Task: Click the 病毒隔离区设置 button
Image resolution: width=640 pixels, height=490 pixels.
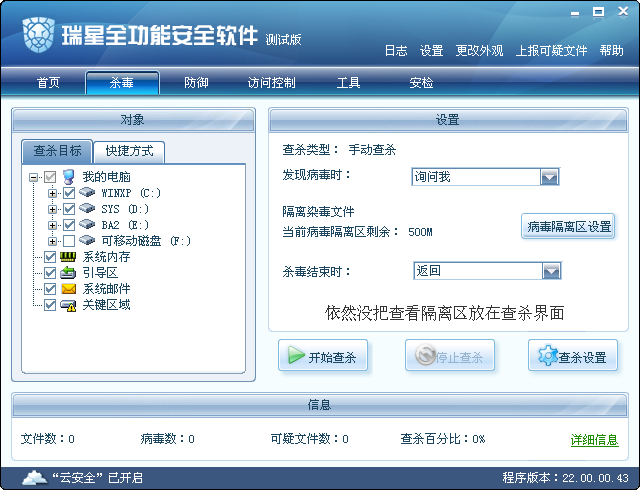Action: (x=568, y=226)
